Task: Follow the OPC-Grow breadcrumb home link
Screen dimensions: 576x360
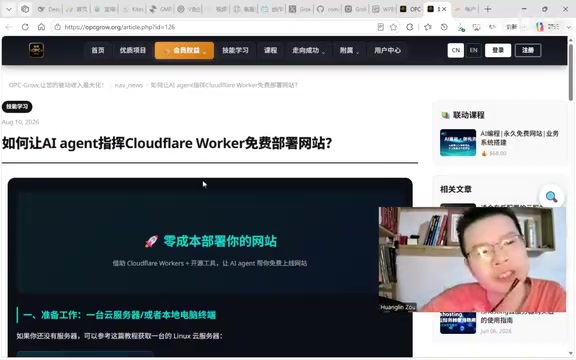Action: [56, 85]
